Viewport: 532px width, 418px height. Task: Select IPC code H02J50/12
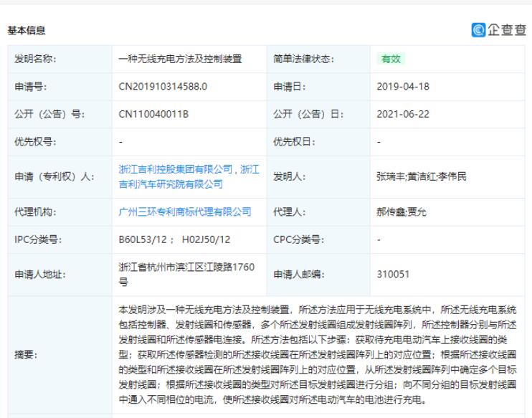point(206,239)
